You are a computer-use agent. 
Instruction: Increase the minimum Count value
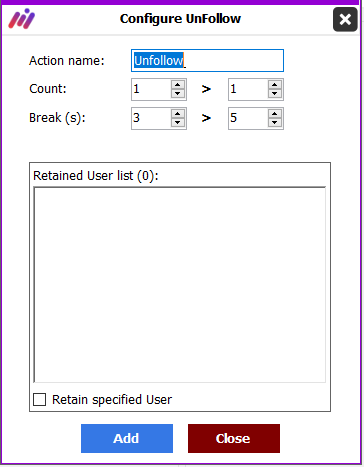178,85
